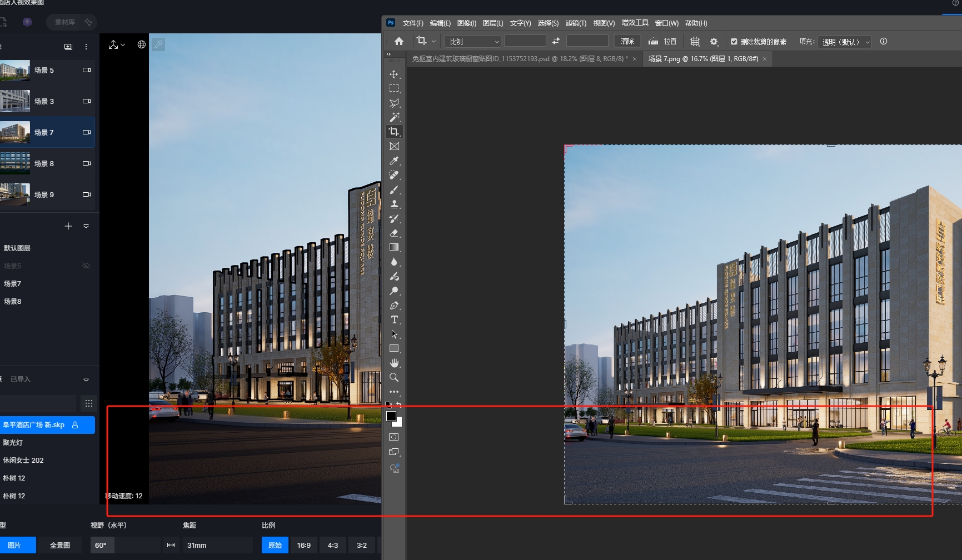
Task: Click the Pen tool icon
Action: (x=394, y=305)
